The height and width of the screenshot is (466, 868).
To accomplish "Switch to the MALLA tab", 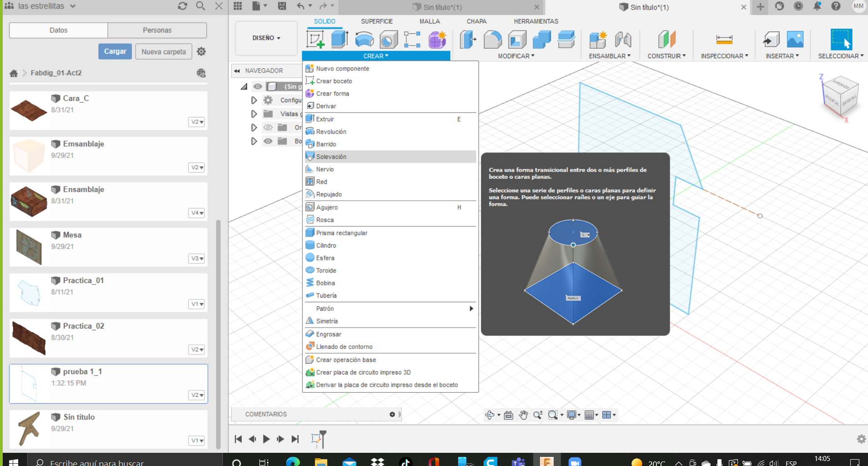I will coord(429,21).
